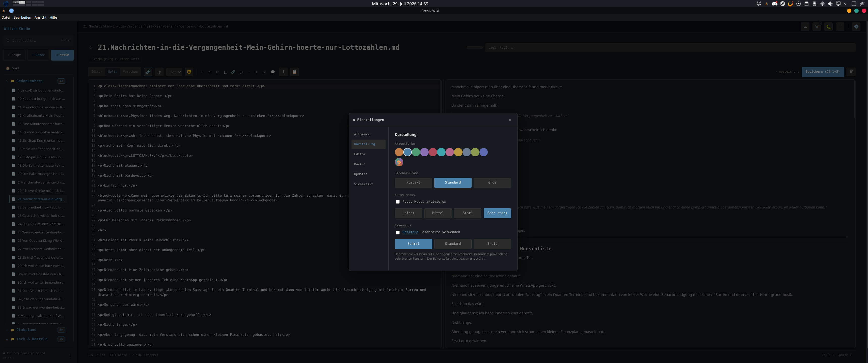Click the target circle toolbar icon
The image size is (868, 363).
coord(159,72)
